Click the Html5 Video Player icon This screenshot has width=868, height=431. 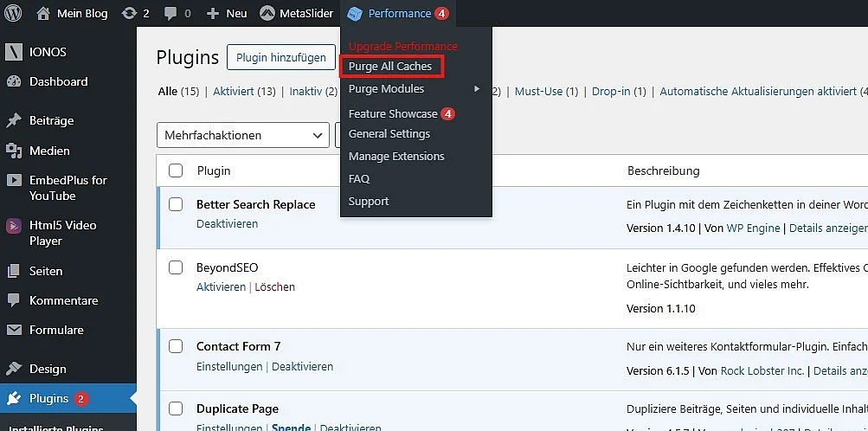tap(14, 225)
